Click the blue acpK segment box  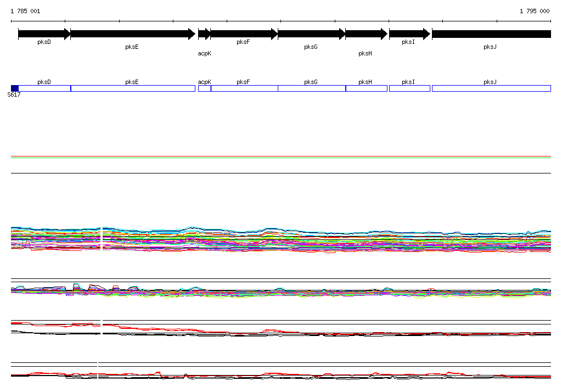tap(204, 88)
